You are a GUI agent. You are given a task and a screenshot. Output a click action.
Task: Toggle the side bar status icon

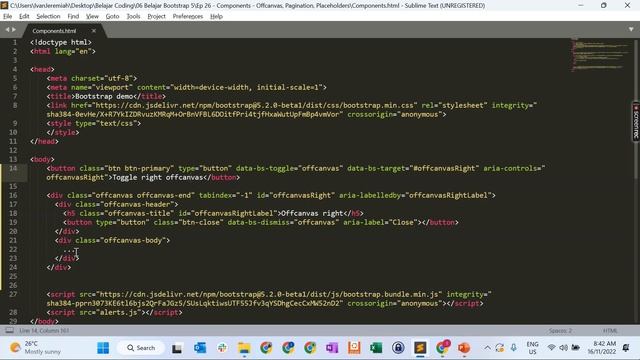pos(9,331)
